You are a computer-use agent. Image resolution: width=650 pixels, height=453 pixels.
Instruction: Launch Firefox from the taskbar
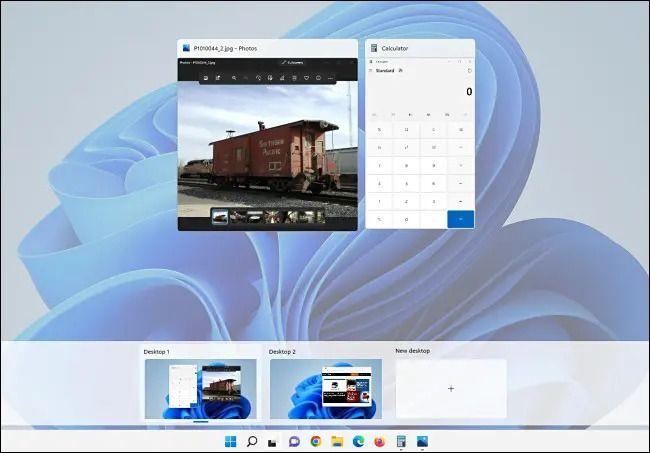(379, 441)
